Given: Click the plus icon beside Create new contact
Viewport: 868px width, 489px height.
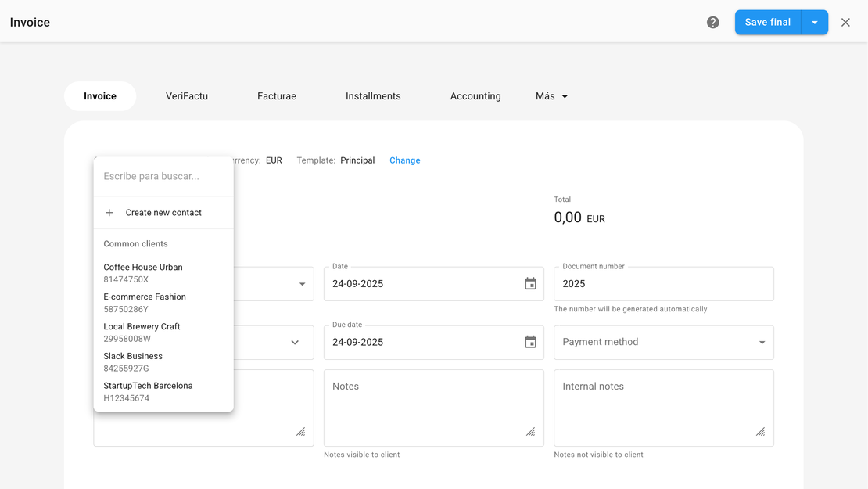Looking at the screenshot, I should coord(109,213).
